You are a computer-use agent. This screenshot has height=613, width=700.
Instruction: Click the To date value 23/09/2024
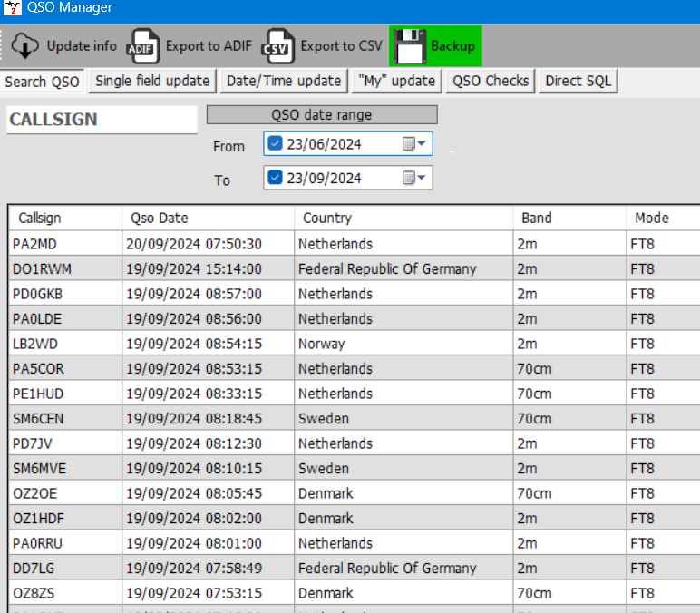coord(324,178)
